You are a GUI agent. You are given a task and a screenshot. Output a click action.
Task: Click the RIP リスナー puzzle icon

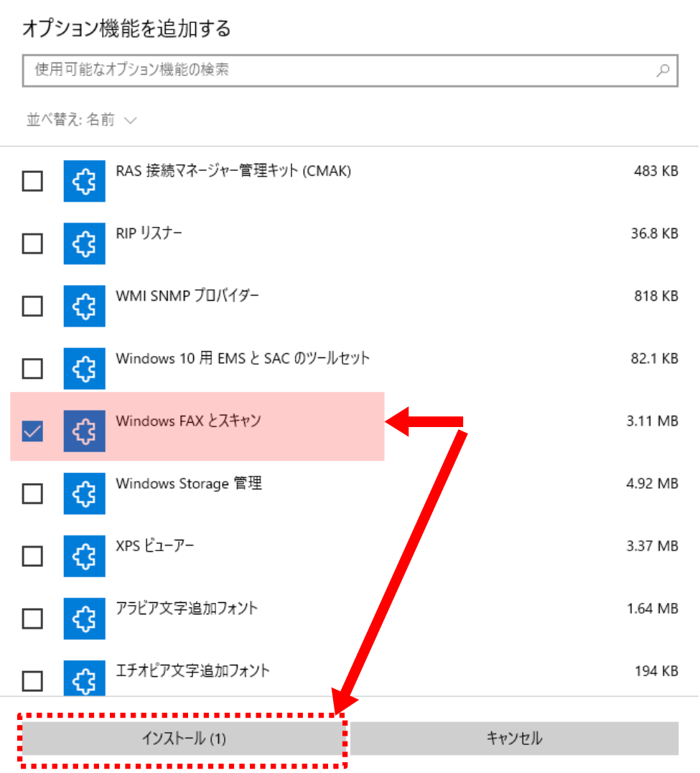[x=84, y=244]
